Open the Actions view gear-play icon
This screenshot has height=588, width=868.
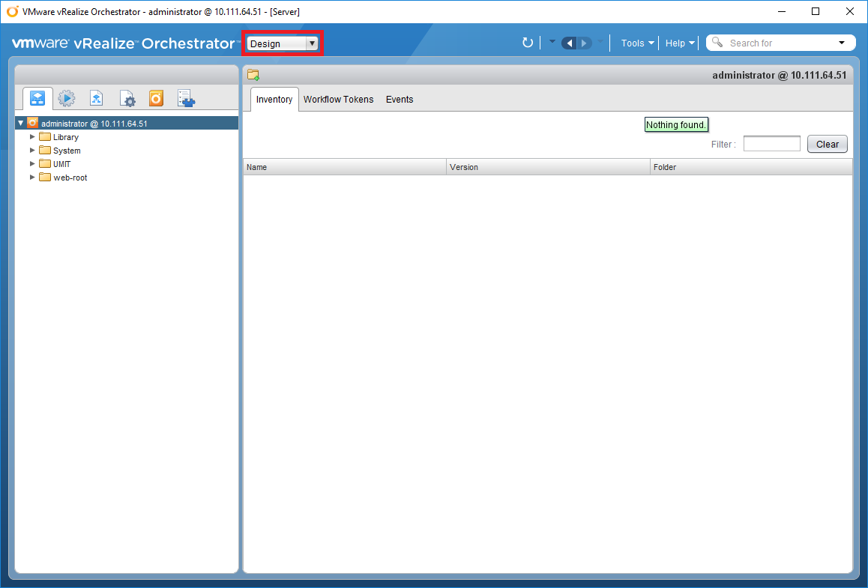tap(67, 98)
